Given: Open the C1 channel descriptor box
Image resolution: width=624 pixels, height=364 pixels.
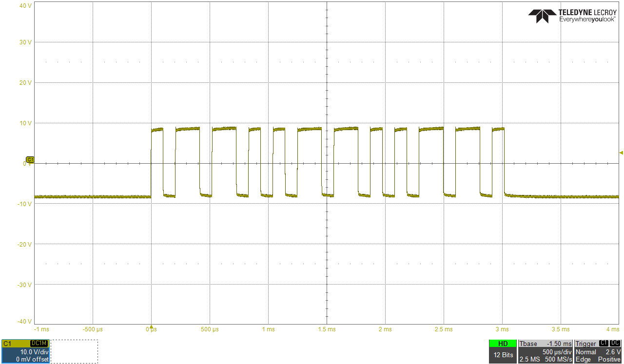Looking at the screenshot, I should coord(25,351).
